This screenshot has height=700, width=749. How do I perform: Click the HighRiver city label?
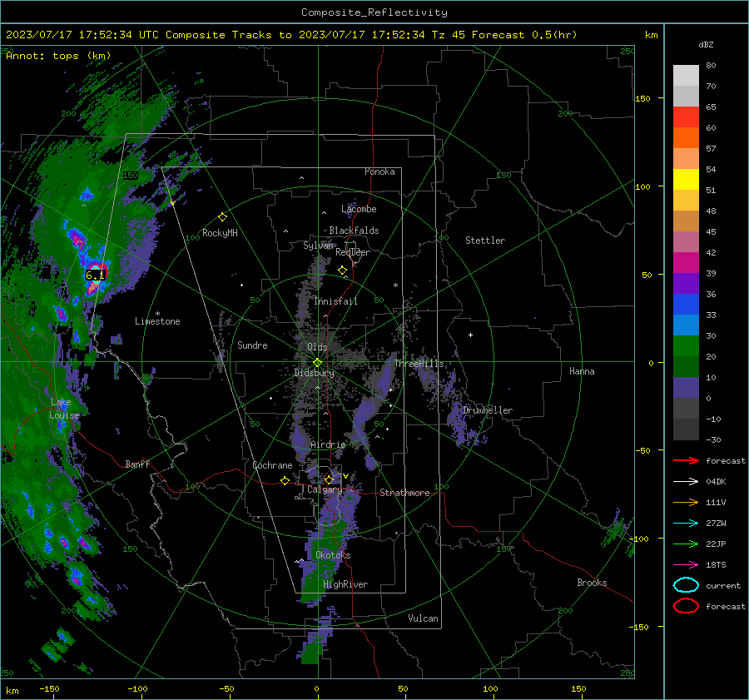point(345,584)
